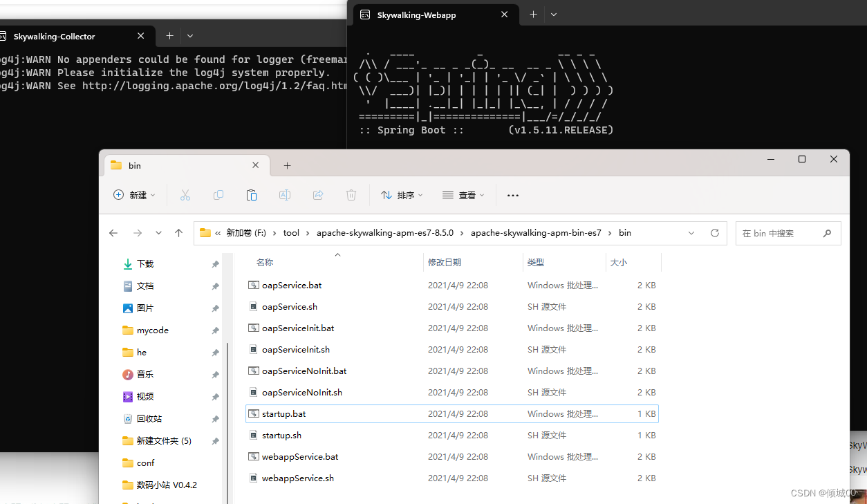Viewport: 867px width, 504px height.
Task: Open tab dropdown in the Skywalking-Webapp terminal
Action: (x=554, y=15)
